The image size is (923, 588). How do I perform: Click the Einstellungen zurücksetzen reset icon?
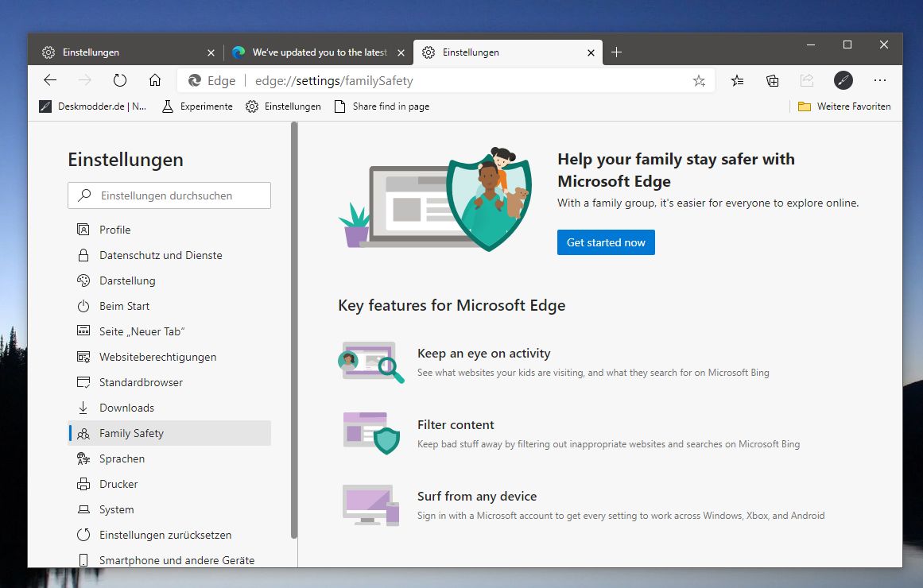(83, 535)
